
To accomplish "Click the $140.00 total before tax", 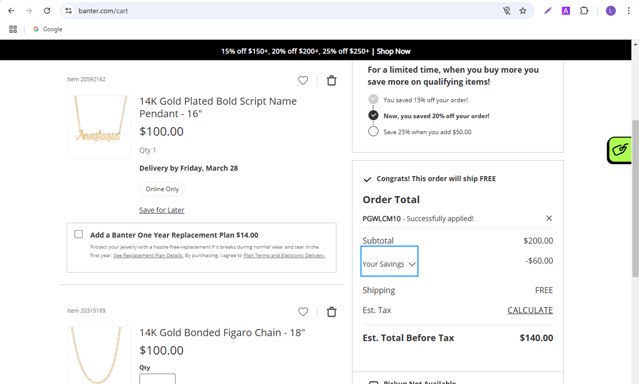I will (x=536, y=338).
